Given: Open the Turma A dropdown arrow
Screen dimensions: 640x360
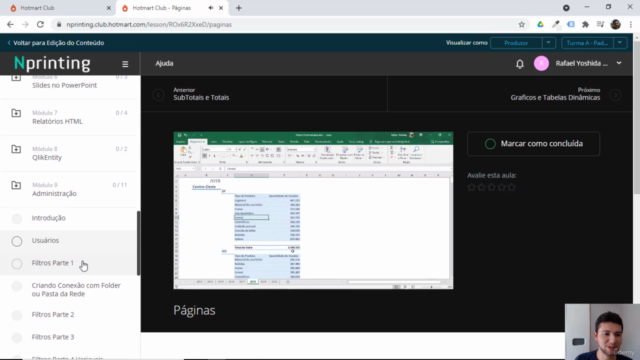Looking at the screenshot, I should click(620, 43).
